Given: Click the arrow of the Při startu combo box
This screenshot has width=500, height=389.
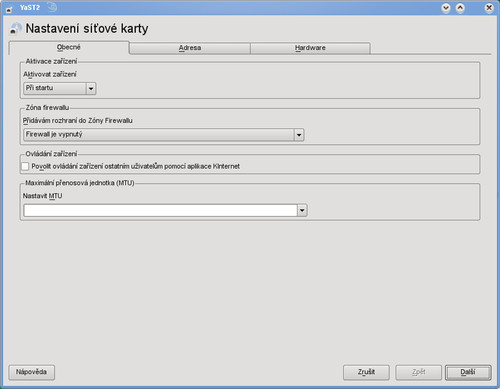Looking at the screenshot, I should pos(91,89).
